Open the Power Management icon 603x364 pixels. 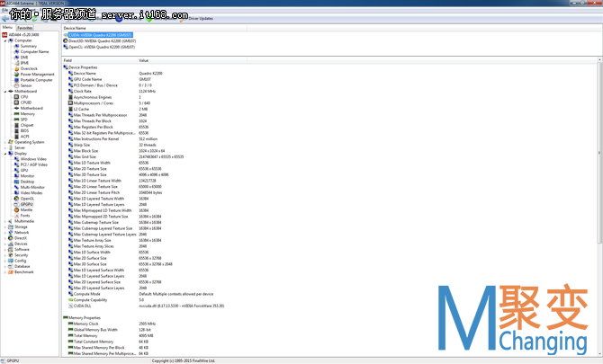pyautogui.click(x=16, y=75)
